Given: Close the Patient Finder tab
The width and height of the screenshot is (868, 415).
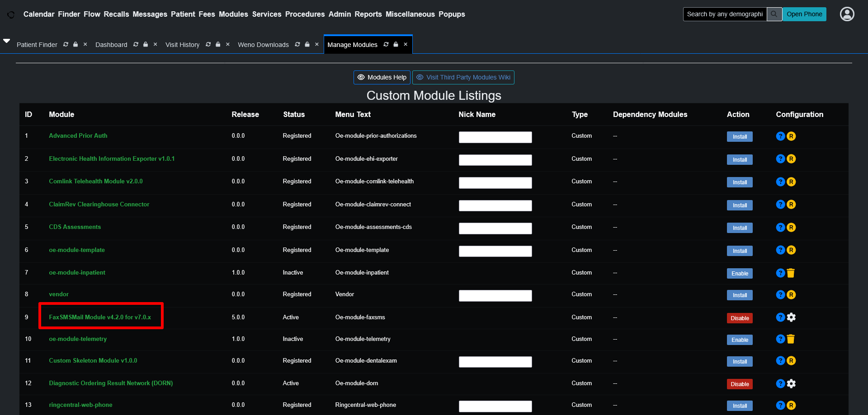Looking at the screenshot, I should click(85, 44).
